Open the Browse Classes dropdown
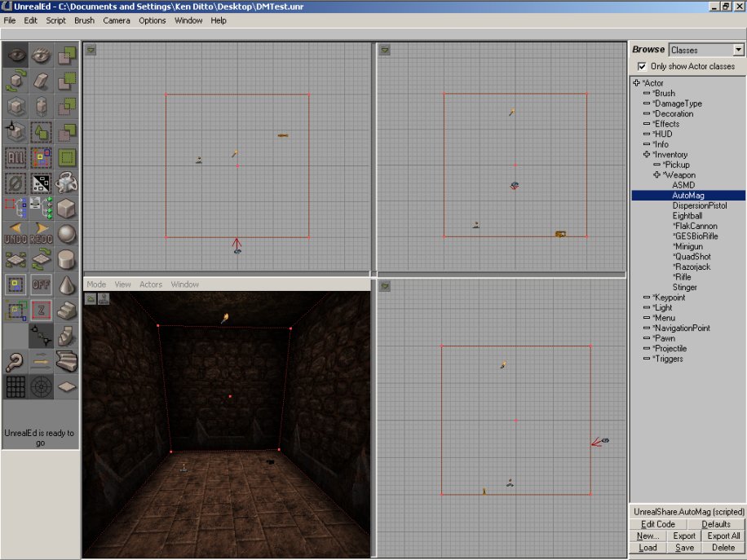Image resolution: width=747 pixels, height=560 pixels. pyautogui.click(x=738, y=50)
